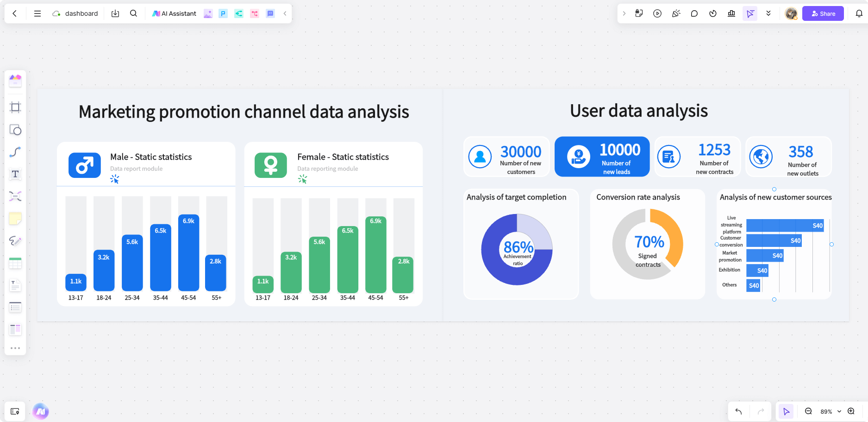Select the Shape tool
Screen dimensions: 868x422
point(15,130)
